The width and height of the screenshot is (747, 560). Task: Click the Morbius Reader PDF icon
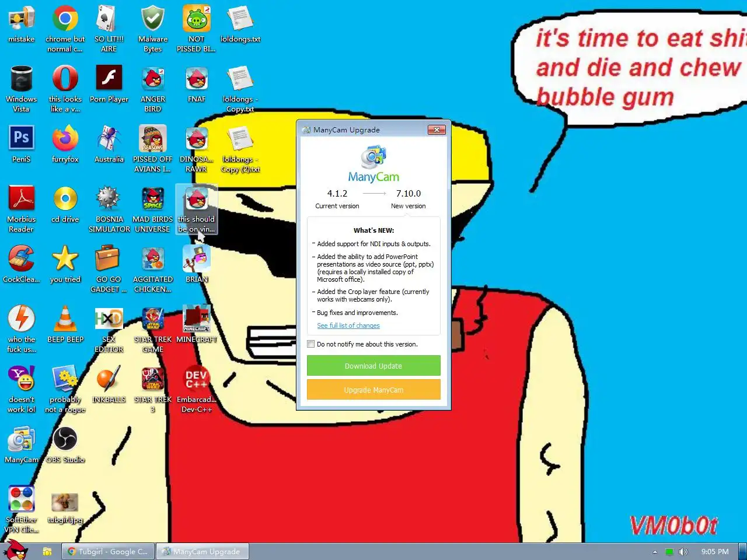(22, 199)
